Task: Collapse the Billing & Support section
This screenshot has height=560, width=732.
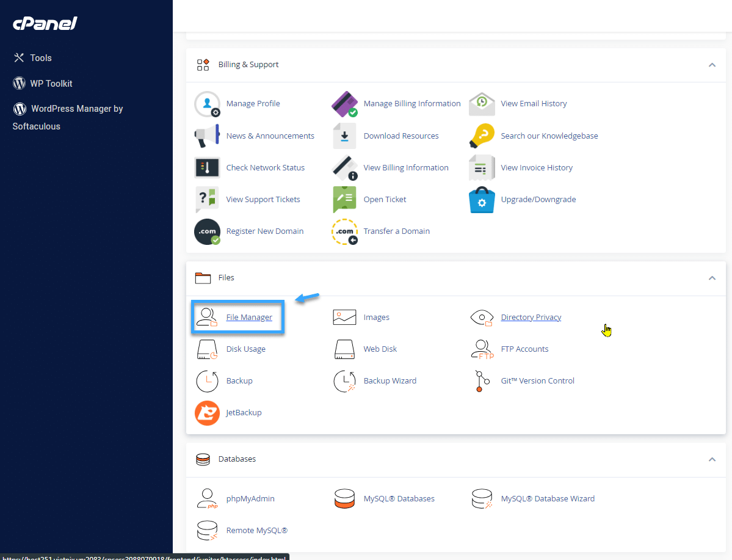Action: tap(712, 64)
